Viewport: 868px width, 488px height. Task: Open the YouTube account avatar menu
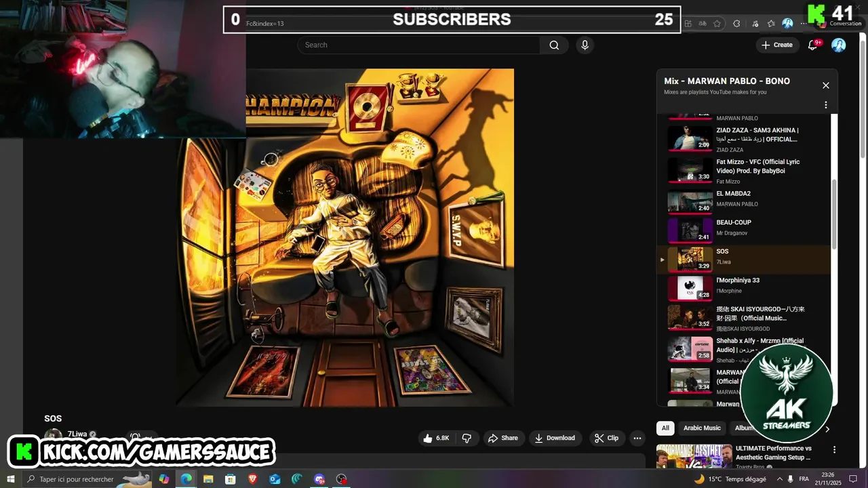coord(839,45)
